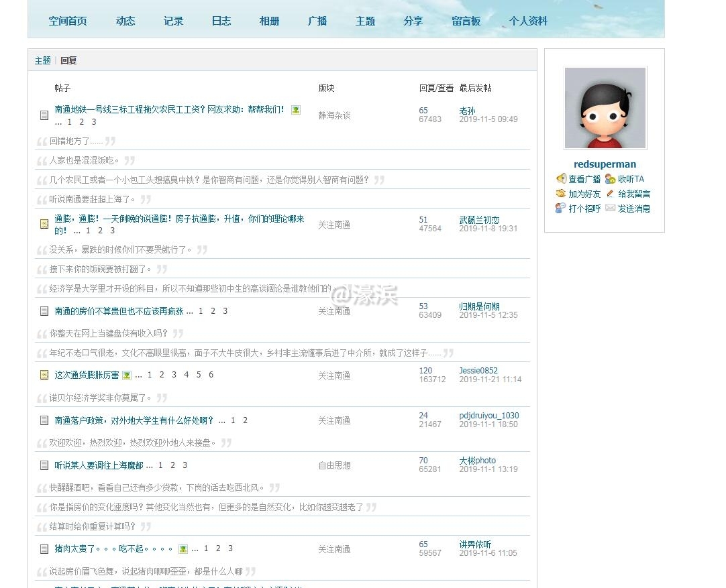Click last poster name Jessie0852

tap(478, 371)
